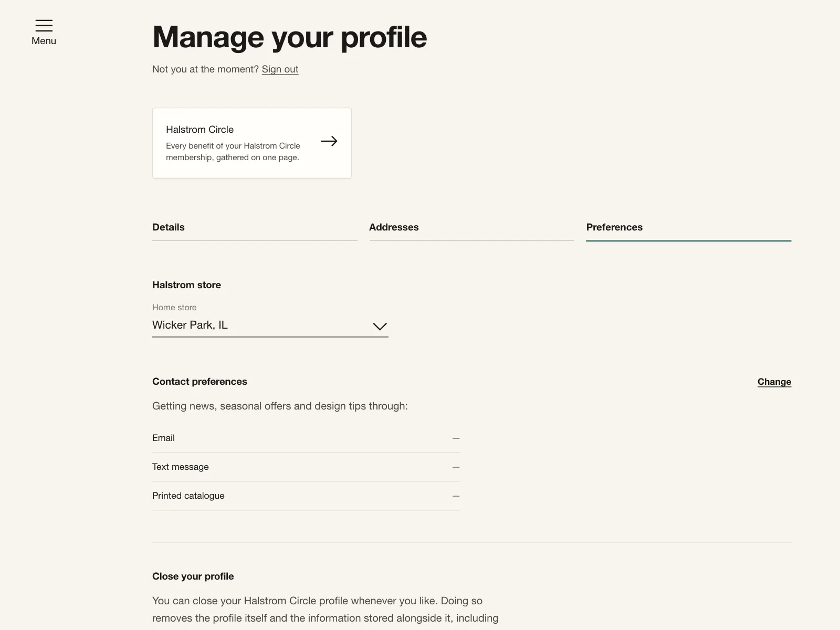Open the Wicker Park, IL store dropdown

click(x=270, y=325)
